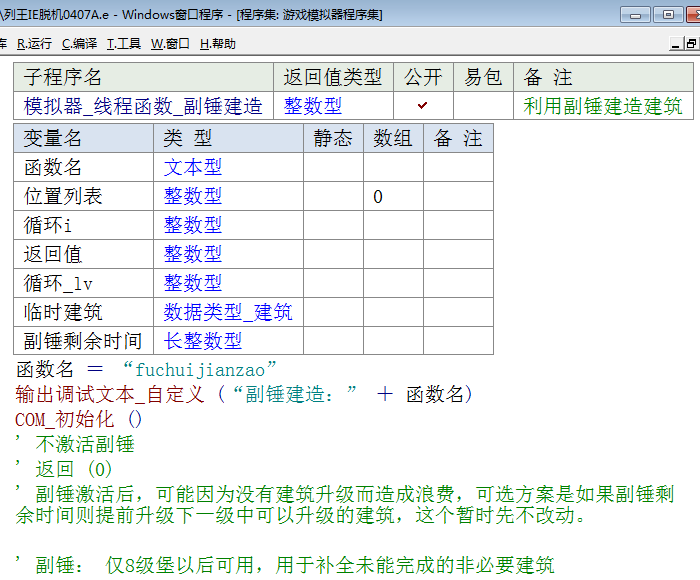700x580 pixels.
Task: Click the 输出调试文本_自定义 statement
Action: (x=110, y=395)
